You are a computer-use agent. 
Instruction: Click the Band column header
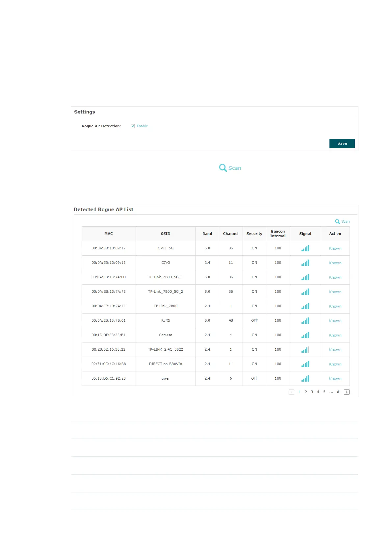click(x=207, y=234)
